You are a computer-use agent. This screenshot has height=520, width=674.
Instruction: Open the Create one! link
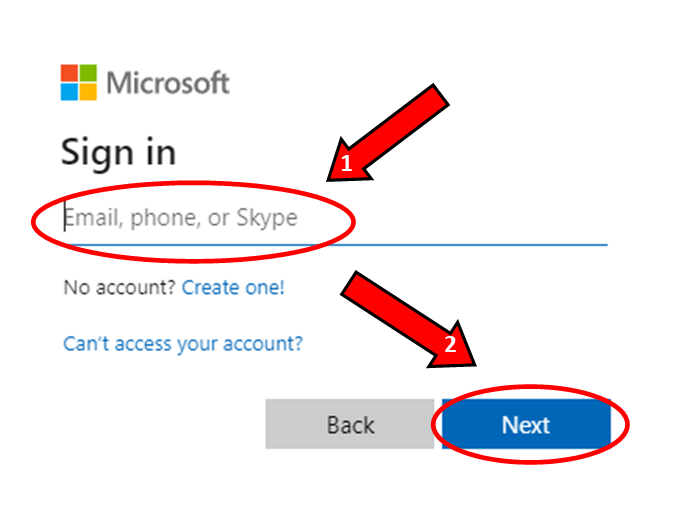point(233,287)
